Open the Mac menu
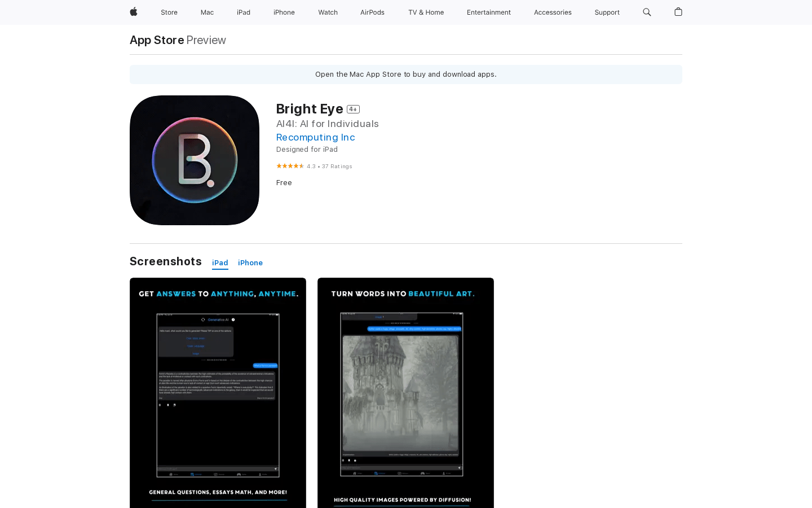This screenshot has width=812, height=508. pyautogui.click(x=207, y=12)
